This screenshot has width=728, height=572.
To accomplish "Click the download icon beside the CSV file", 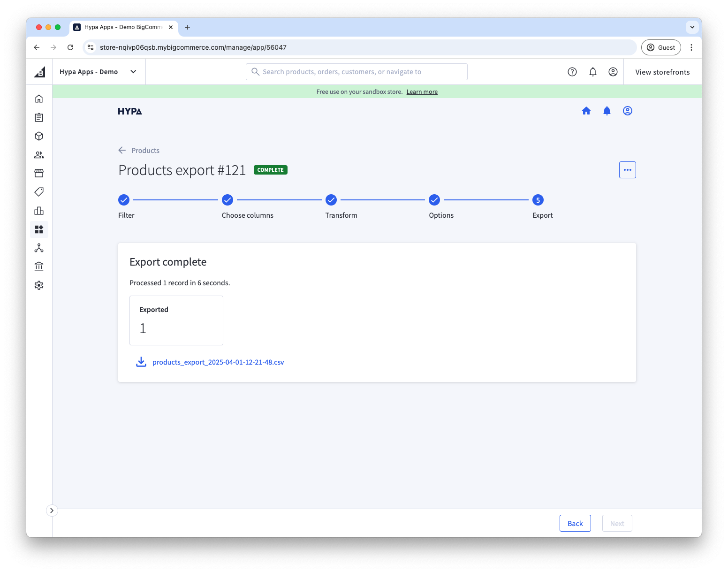I will tap(141, 362).
